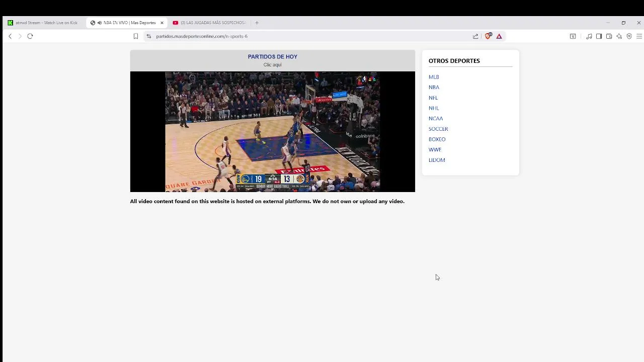
Task: Open the WWE link in sidebar
Action: [x=435, y=150]
